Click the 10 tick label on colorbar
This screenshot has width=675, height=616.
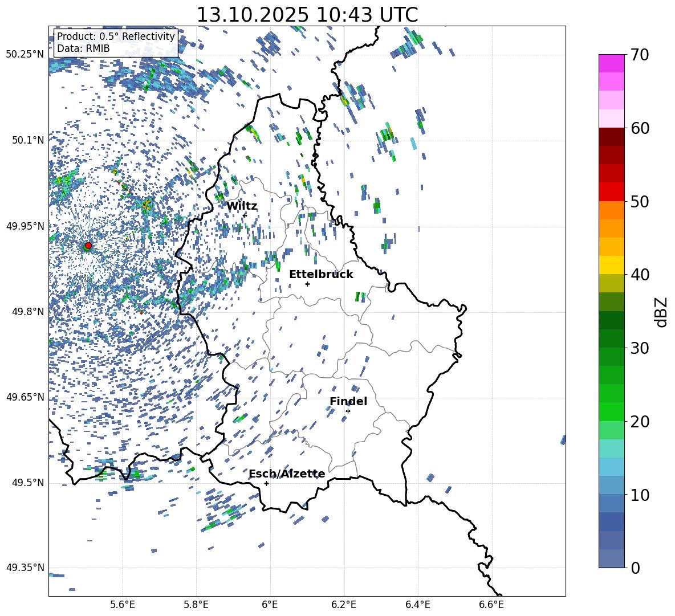pyautogui.click(x=640, y=495)
